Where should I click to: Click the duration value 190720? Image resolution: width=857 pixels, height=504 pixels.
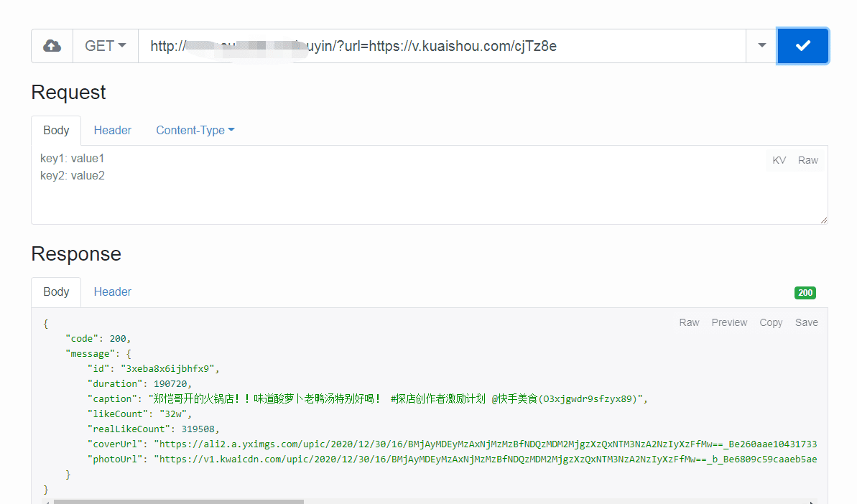pyautogui.click(x=170, y=384)
